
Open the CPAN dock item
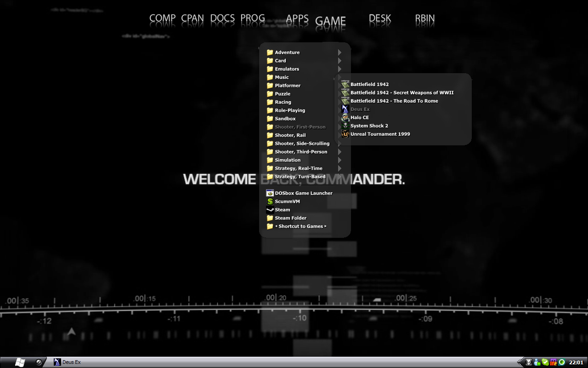(x=192, y=18)
